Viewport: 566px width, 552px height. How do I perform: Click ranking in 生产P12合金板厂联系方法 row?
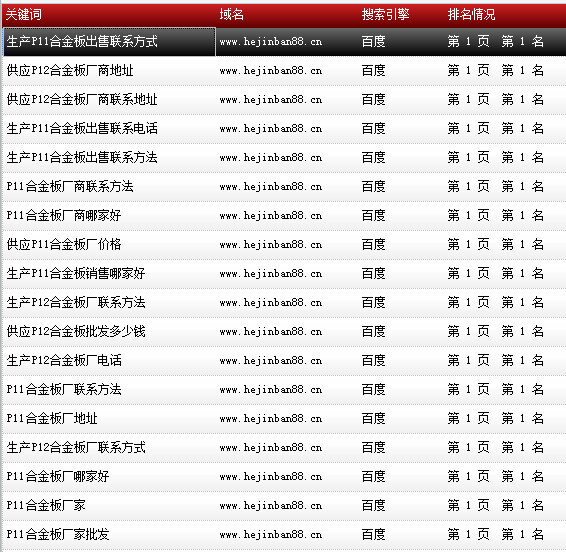click(496, 303)
